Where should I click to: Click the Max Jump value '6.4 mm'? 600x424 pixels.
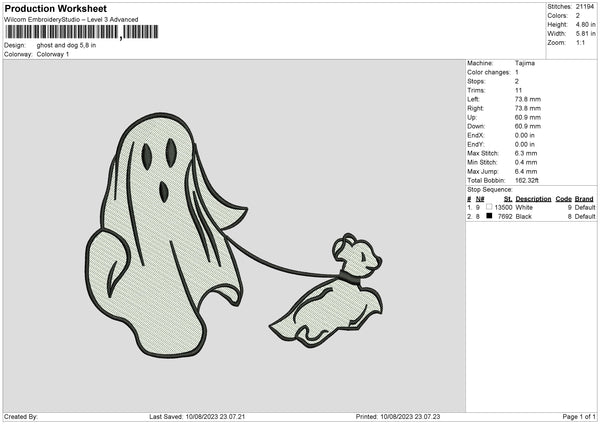point(526,171)
